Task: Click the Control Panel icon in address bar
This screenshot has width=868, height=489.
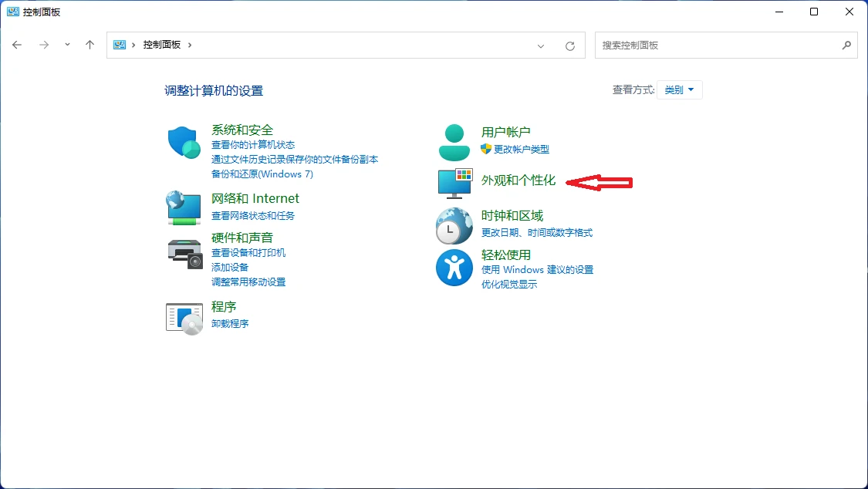Action: tap(120, 45)
